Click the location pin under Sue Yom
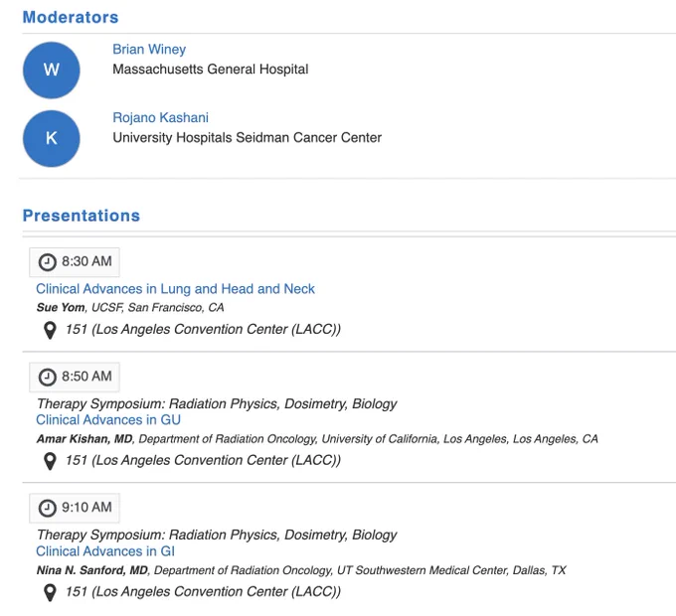Image resolution: width=676 pixels, height=616 pixels. pyautogui.click(x=50, y=331)
